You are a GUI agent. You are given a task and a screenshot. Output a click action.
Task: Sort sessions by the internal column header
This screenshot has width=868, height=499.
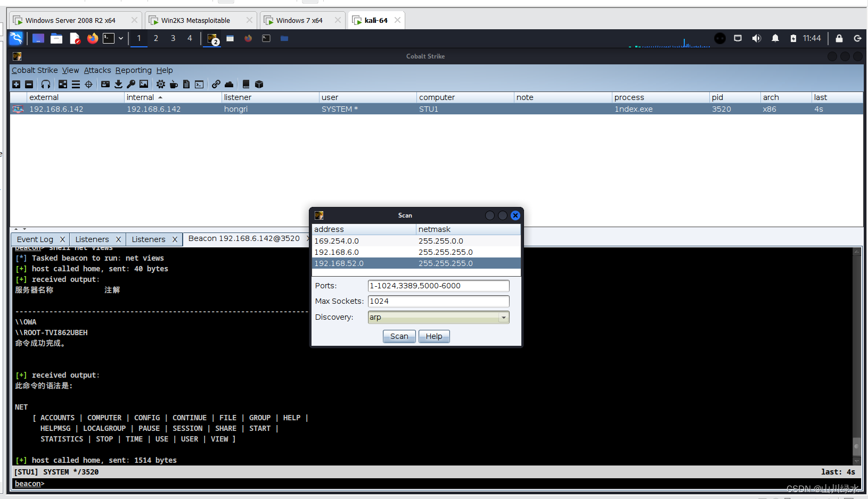(173, 97)
